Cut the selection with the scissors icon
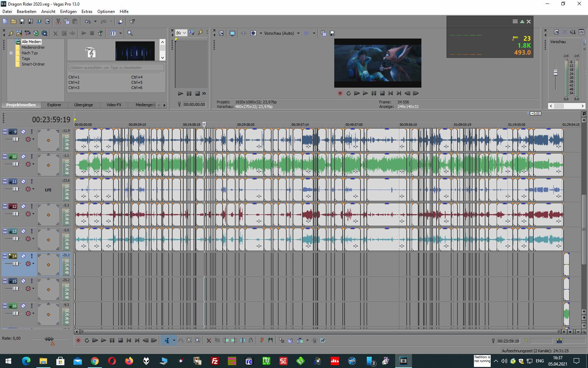This screenshot has height=368, width=588. [58, 21]
